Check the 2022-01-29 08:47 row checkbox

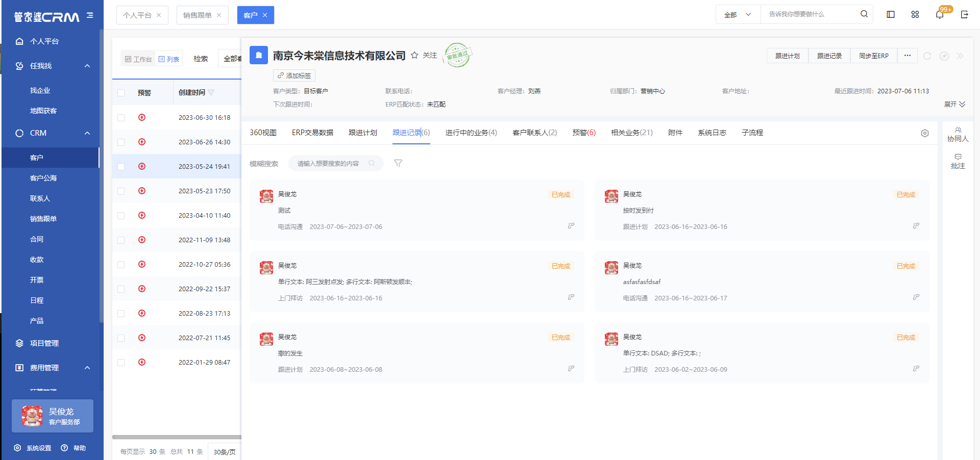(121, 363)
